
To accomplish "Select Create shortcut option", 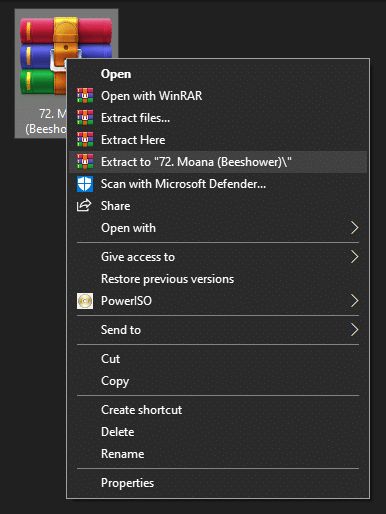I will pos(141,410).
